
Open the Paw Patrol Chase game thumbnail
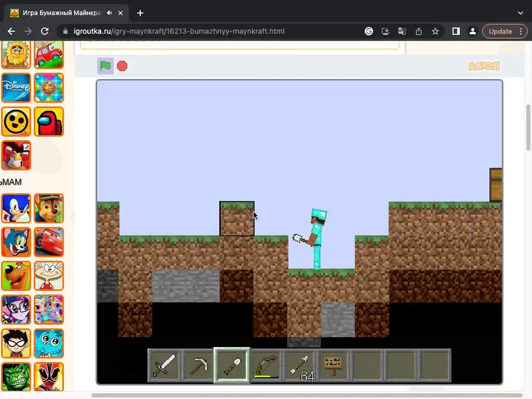pos(49,208)
